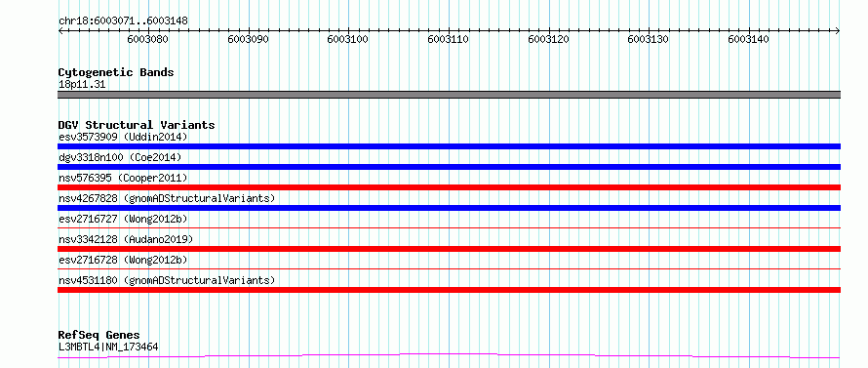
Task: Click the blue dgv3318n100 variant bar
Action: [449, 167]
